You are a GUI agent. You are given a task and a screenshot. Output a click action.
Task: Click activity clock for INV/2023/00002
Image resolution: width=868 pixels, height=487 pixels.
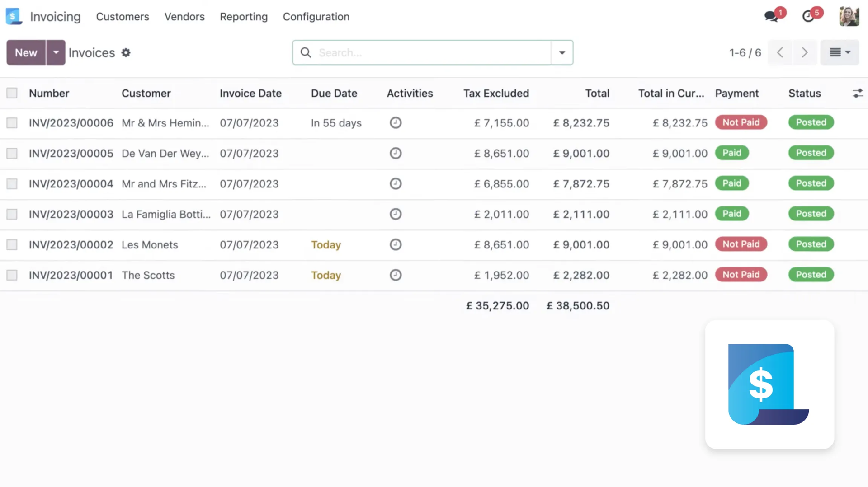396,244
